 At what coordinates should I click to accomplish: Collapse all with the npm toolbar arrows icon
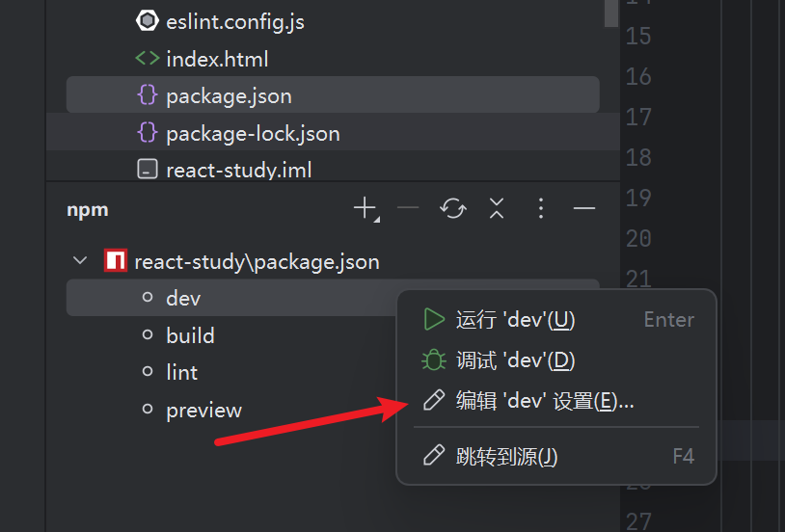(497, 208)
